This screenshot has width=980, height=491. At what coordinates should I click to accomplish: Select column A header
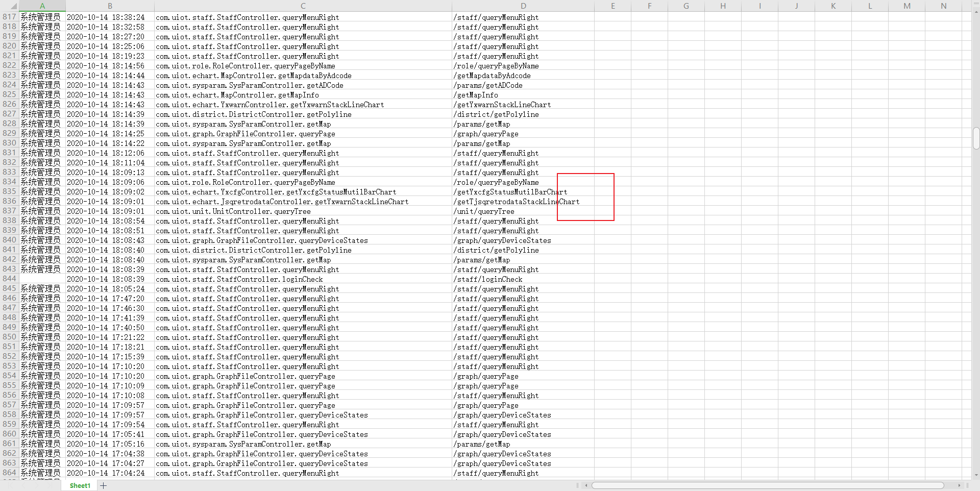coord(42,6)
